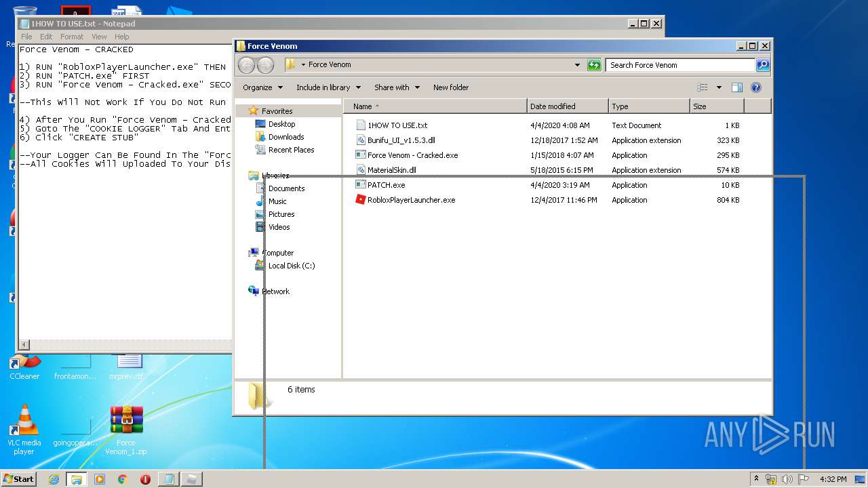The image size is (868, 488).
Task: Open Explorer help question-mark icon
Action: [x=756, y=87]
